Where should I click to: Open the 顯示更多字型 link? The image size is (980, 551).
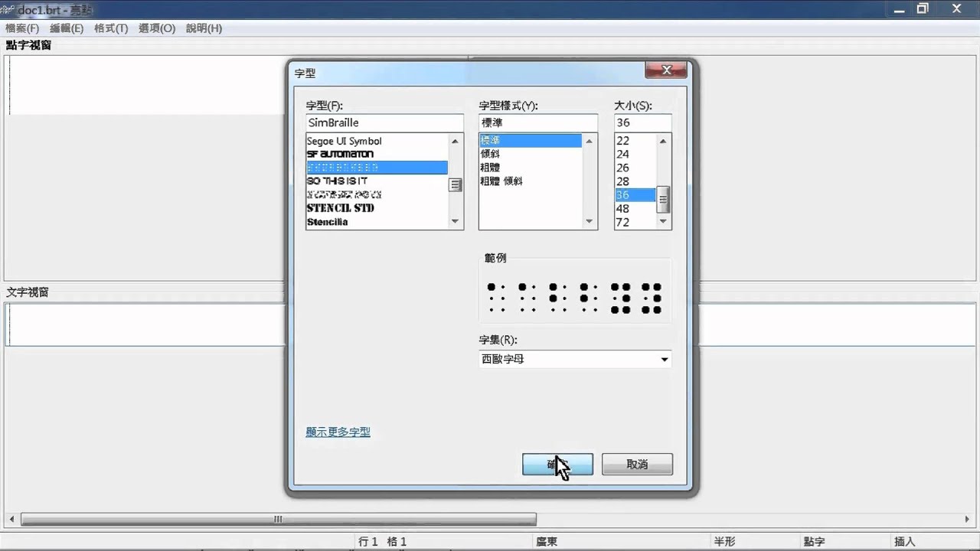338,432
